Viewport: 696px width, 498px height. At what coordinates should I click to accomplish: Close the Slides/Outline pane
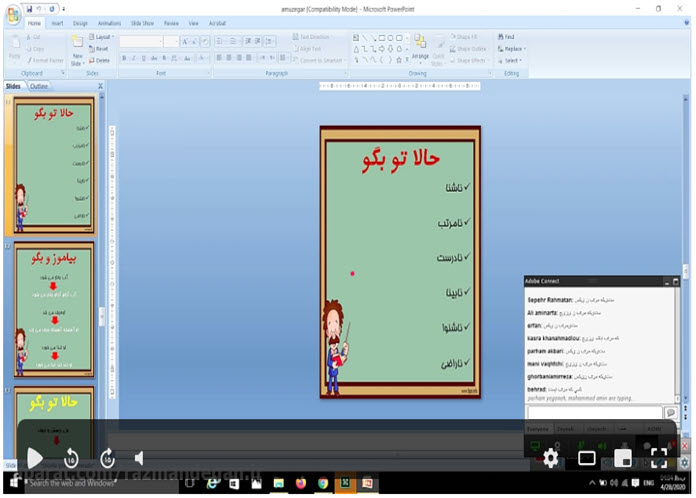point(100,86)
